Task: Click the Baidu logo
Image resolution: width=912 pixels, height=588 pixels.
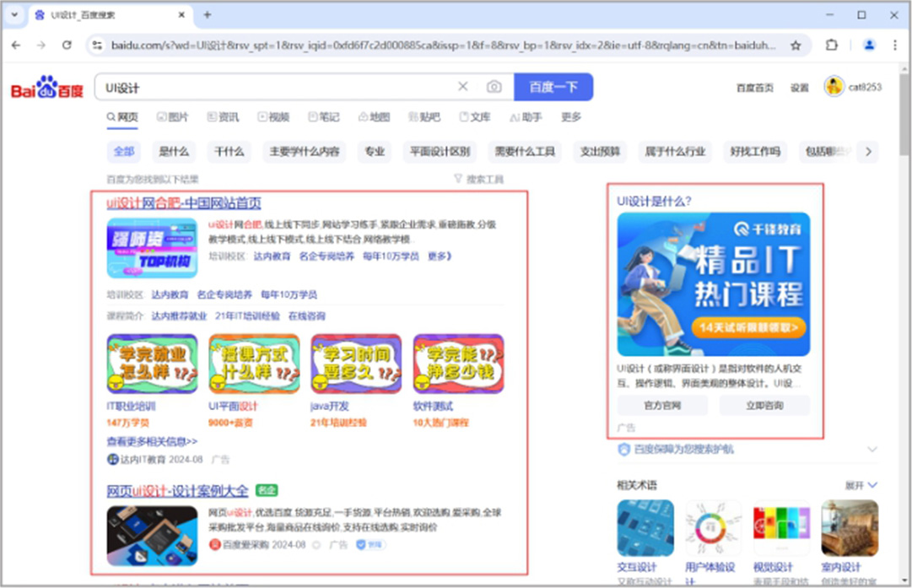Action: pos(47,87)
